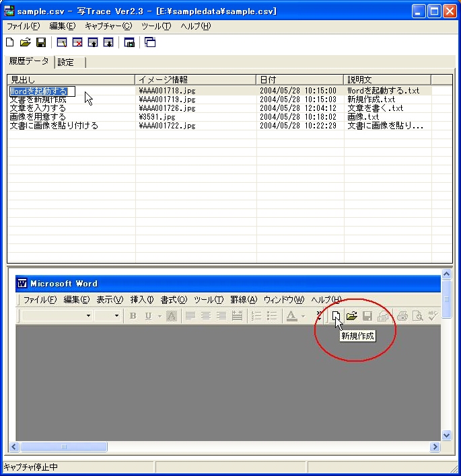Click the capture camera window icon
The image size is (461, 476).
(x=129, y=42)
